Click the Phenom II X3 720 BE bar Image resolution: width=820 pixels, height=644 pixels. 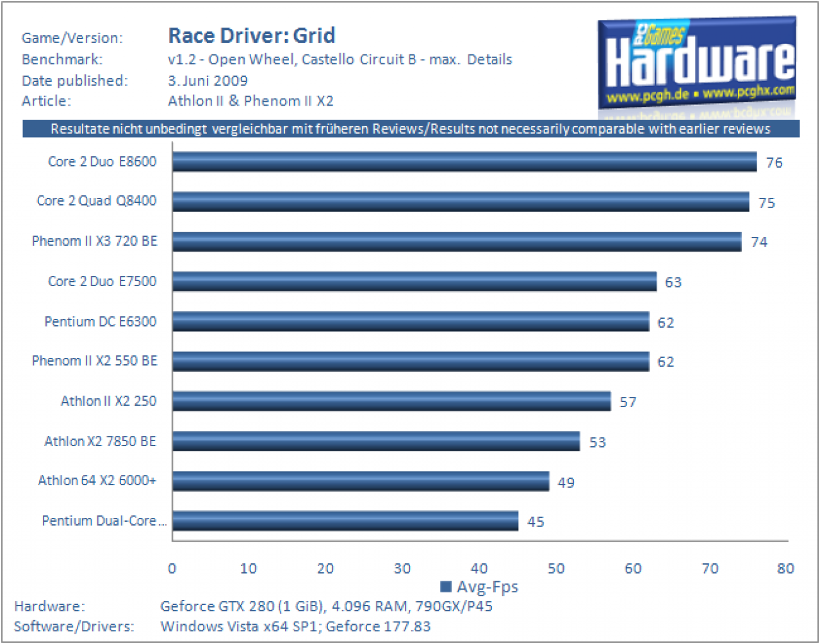(457, 241)
